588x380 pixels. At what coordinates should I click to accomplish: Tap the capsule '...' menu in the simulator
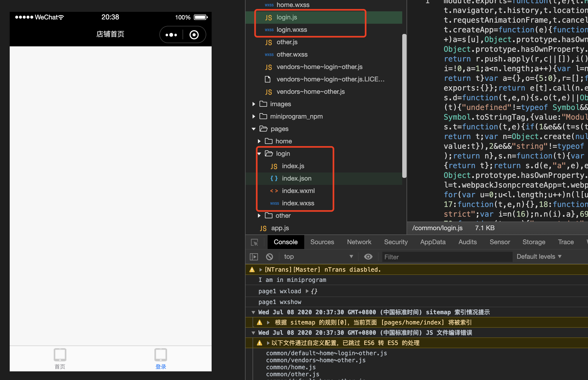[171, 34]
